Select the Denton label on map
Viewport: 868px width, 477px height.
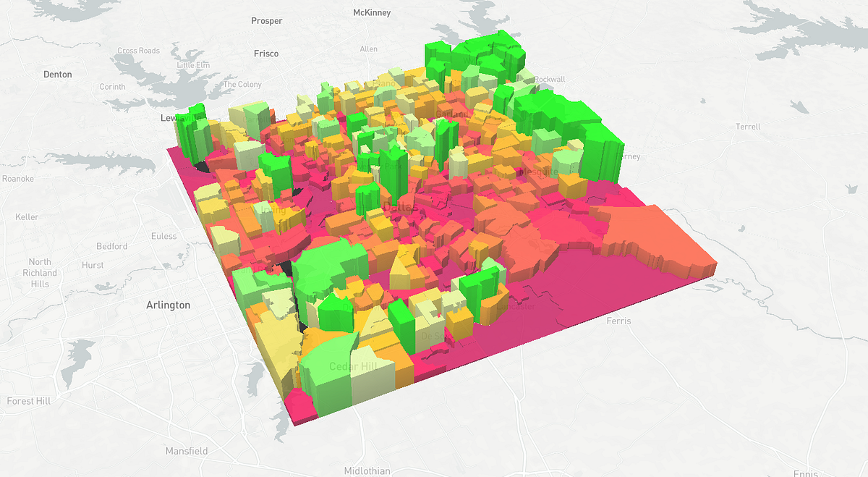coord(58,74)
